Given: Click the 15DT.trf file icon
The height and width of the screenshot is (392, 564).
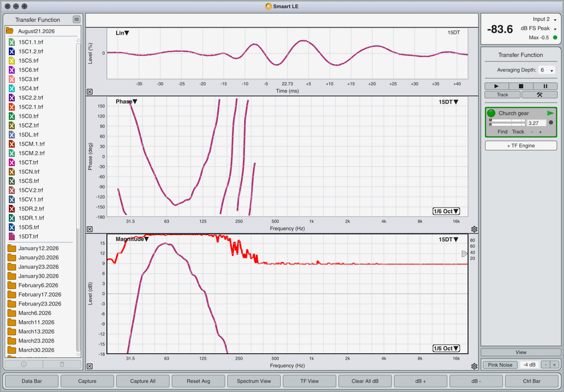Looking at the screenshot, I should 12,236.
